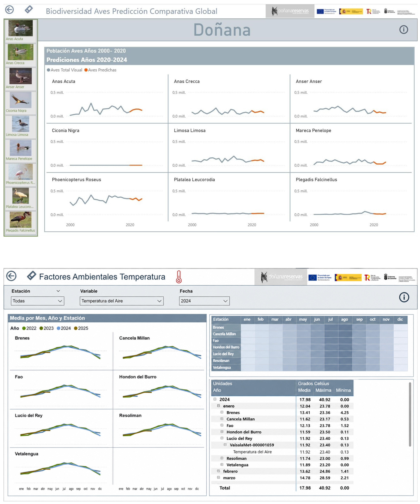Open Variable dropdown showing Temperatura del Aire
This screenshot has height=504, width=420.
pos(122,301)
